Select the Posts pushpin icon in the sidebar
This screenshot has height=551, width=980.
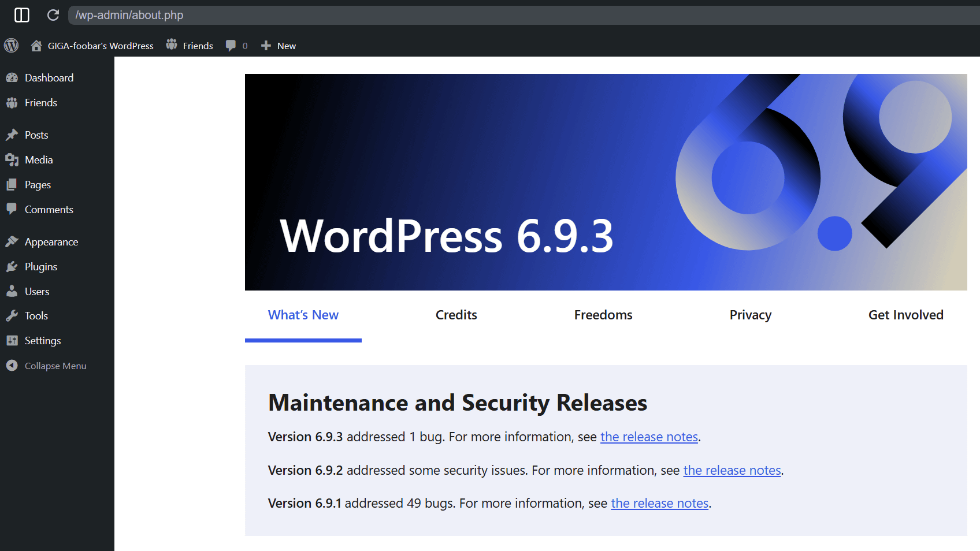[x=12, y=135]
